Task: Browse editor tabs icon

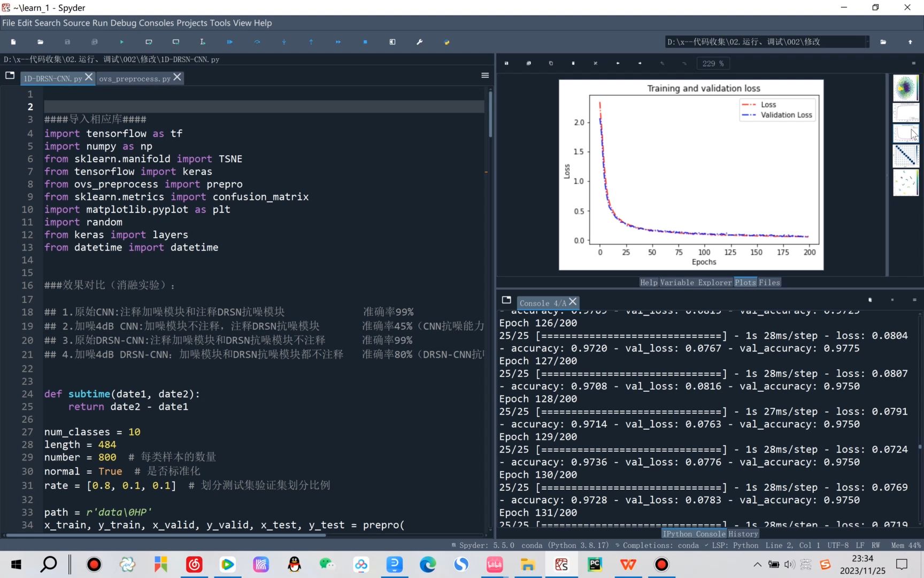Action: click(10, 75)
